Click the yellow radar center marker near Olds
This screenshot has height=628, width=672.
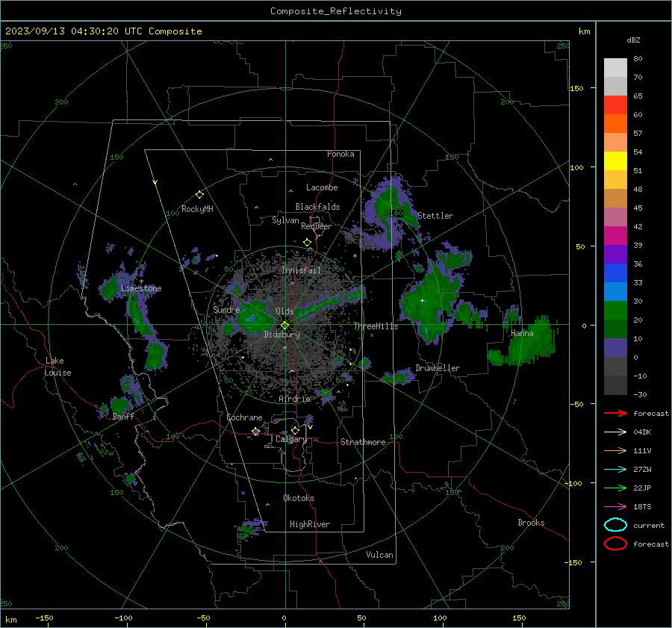pyautogui.click(x=284, y=326)
